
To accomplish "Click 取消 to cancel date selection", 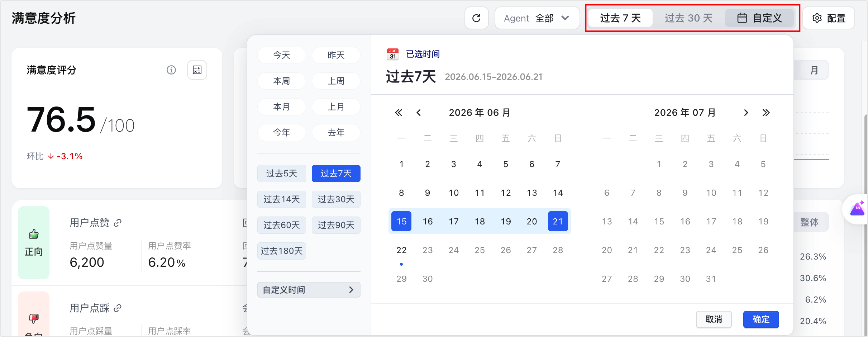I will (714, 319).
